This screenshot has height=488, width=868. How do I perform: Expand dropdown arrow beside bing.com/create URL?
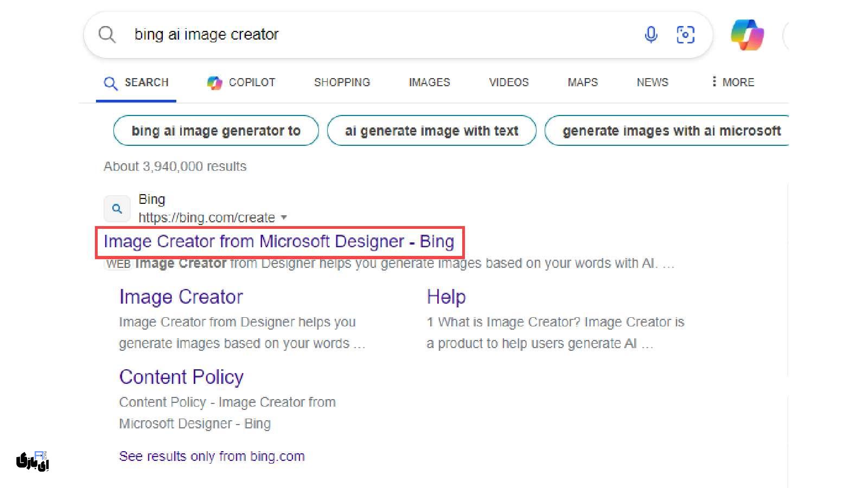pyautogui.click(x=284, y=217)
